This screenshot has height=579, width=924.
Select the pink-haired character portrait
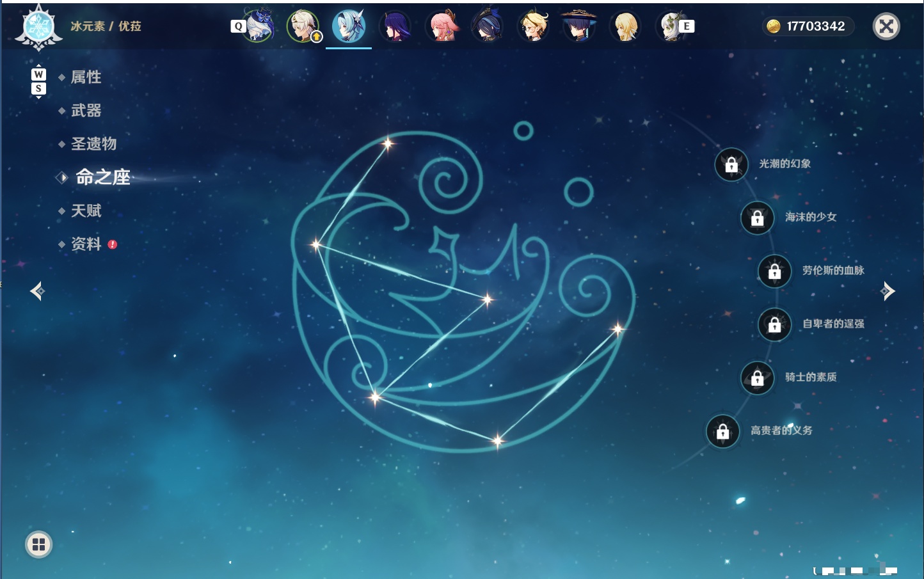tap(442, 26)
